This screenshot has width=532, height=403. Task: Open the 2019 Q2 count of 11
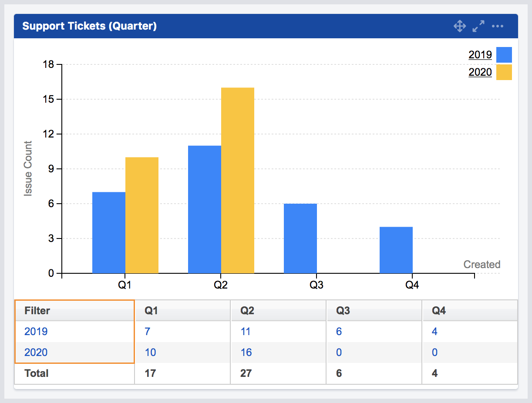click(x=246, y=332)
